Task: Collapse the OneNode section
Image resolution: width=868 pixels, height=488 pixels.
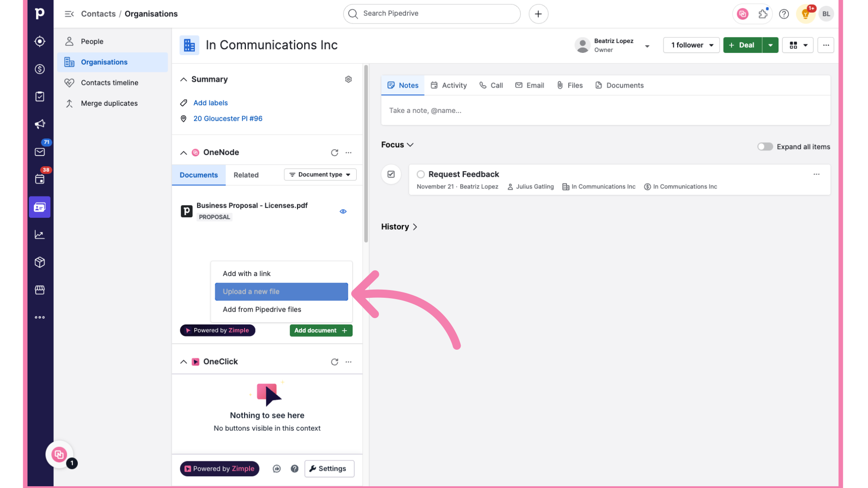Action: coord(184,153)
